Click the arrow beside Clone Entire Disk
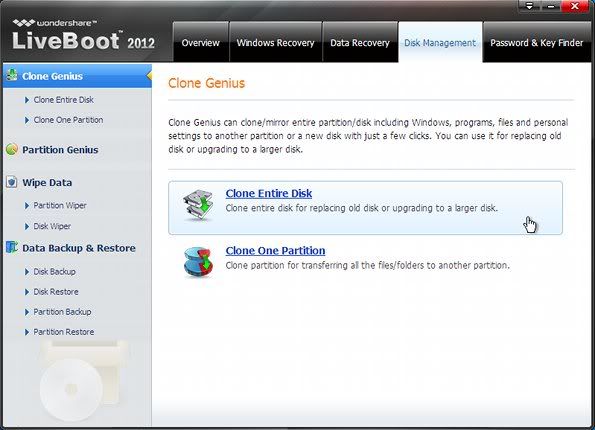595x430 pixels. pyautogui.click(x=27, y=100)
